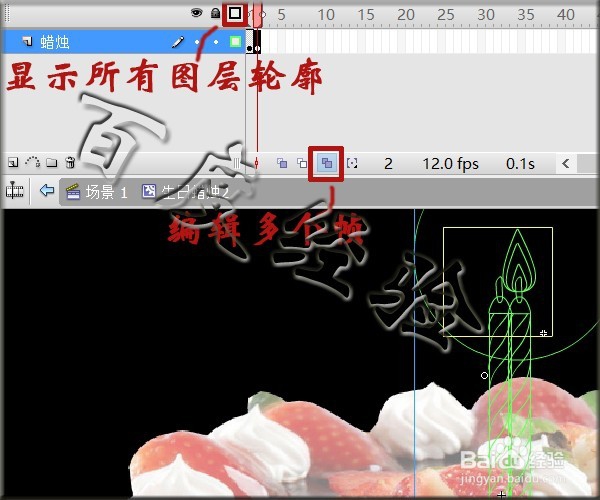Image resolution: width=600 pixels, height=500 pixels.
Task: Toggle show all layers as outlines
Action: click(235, 14)
